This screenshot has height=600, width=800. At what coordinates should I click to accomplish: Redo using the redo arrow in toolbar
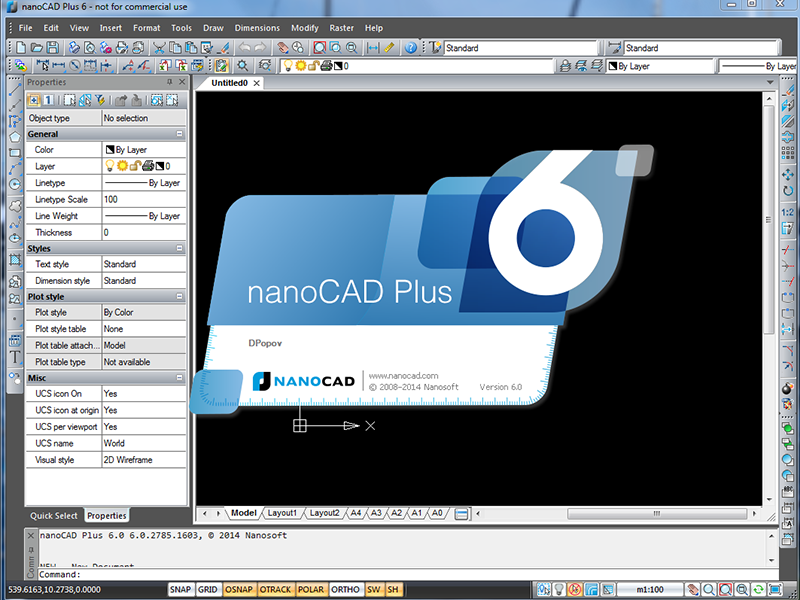[260, 48]
